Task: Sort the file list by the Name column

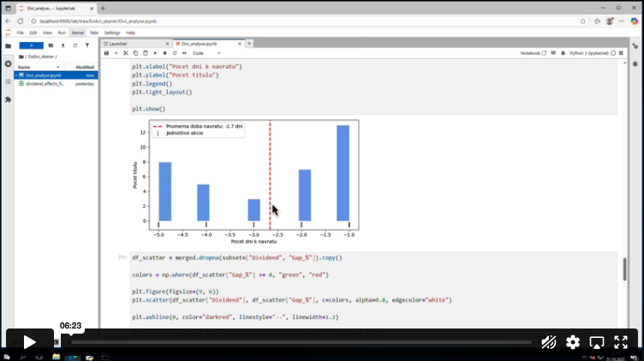Action: coord(24,67)
